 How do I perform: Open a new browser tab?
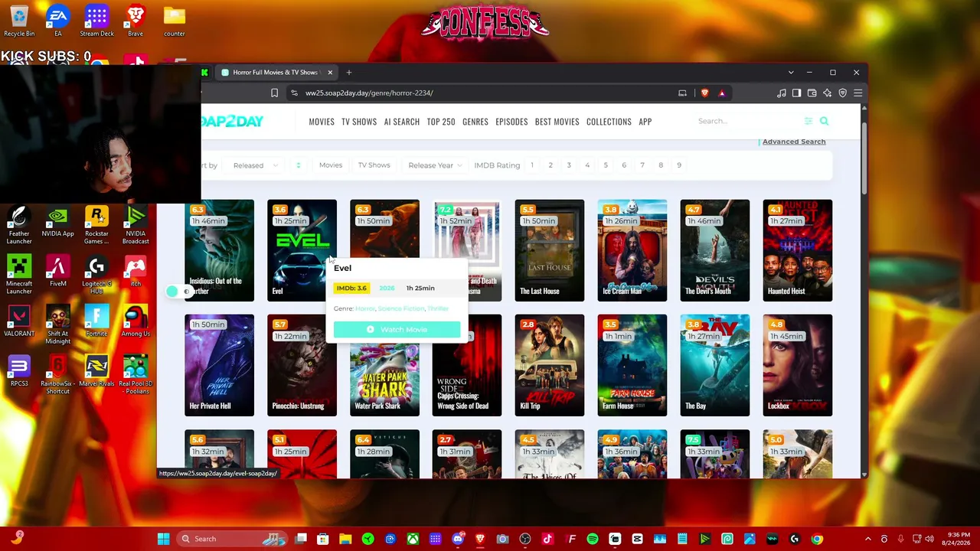(x=348, y=73)
